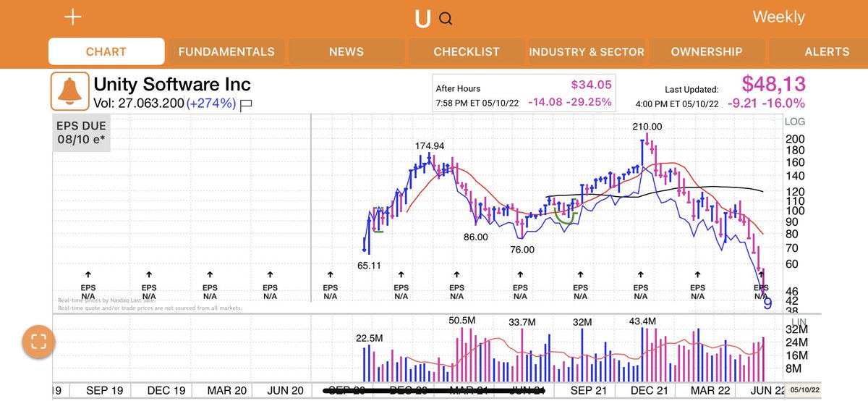This screenshot has width=868, height=401.
Task: Click the 43.4M volume peak label
Action: tap(642, 321)
